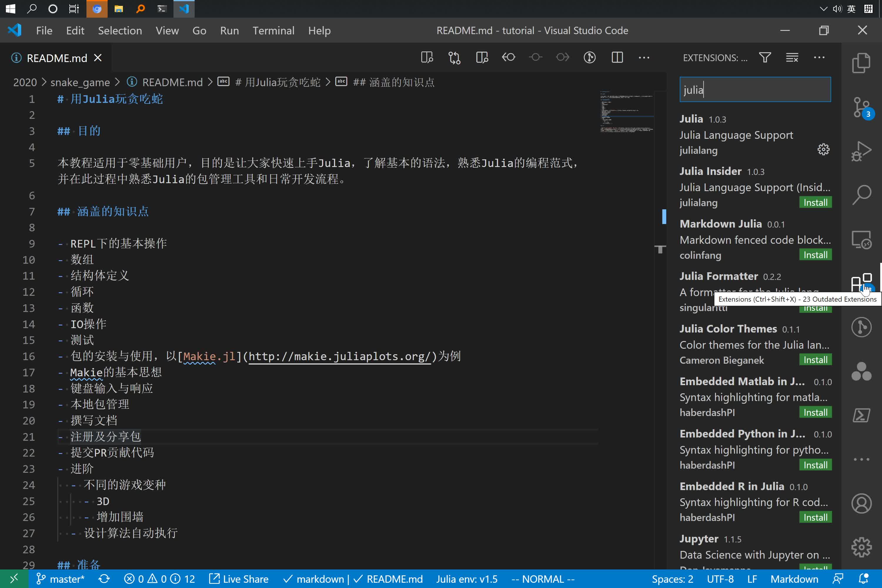Open the Extensions panel icon
This screenshot has width=882, height=588.
point(862,282)
